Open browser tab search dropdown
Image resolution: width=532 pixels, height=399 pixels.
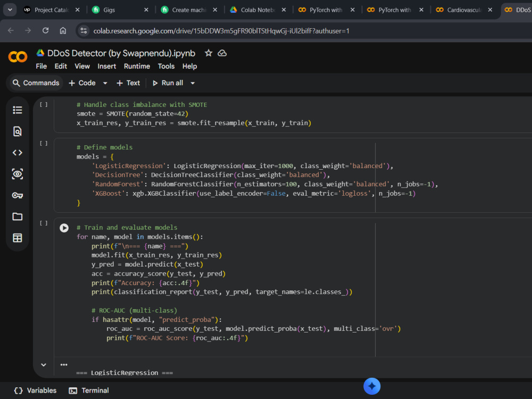(10, 10)
